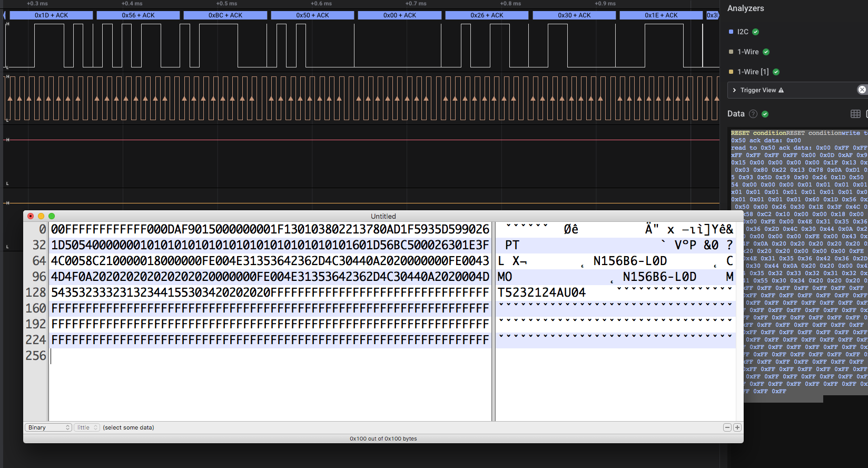Switch Data panel to table view icon
This screenshot has height=468, width=868.
click(855, 114)
